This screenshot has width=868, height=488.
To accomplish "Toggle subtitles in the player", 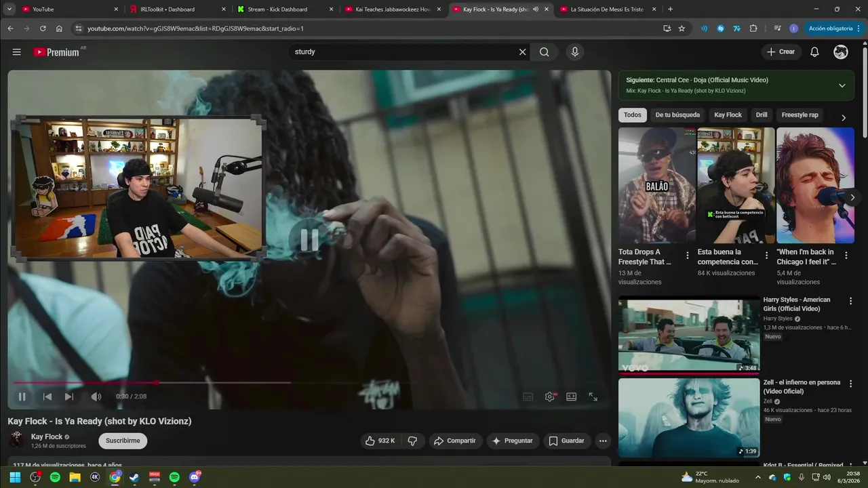I will pos(528,396).
